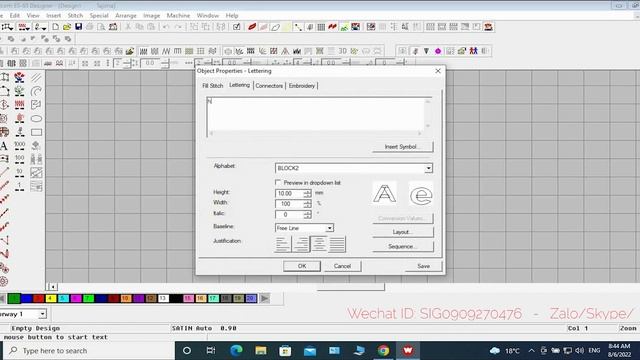This screenshot has width=640, height=360.
Task: Open File Explorer from taskbar
Action: tap(261, 350)
